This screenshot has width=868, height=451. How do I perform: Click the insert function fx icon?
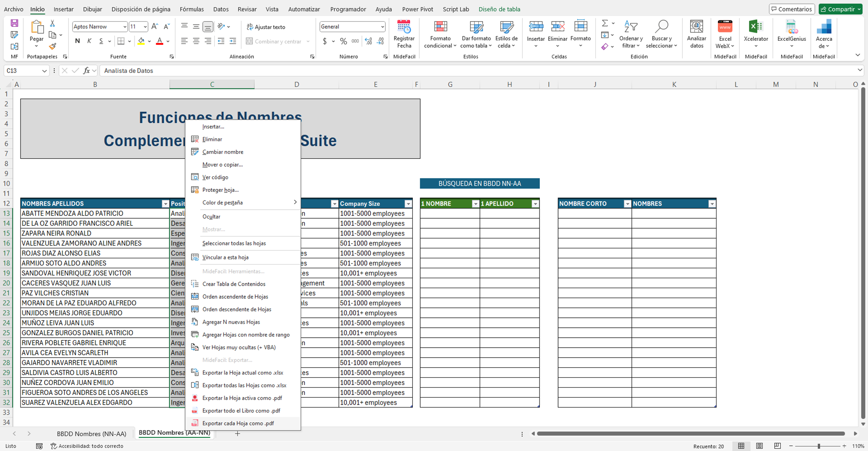coord(87,71)
